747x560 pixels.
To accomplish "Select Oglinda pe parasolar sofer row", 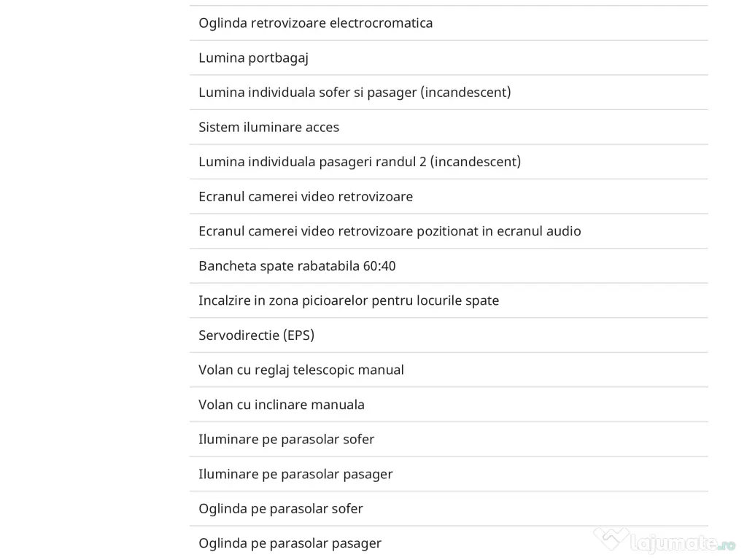I will [x=280, y=508].
